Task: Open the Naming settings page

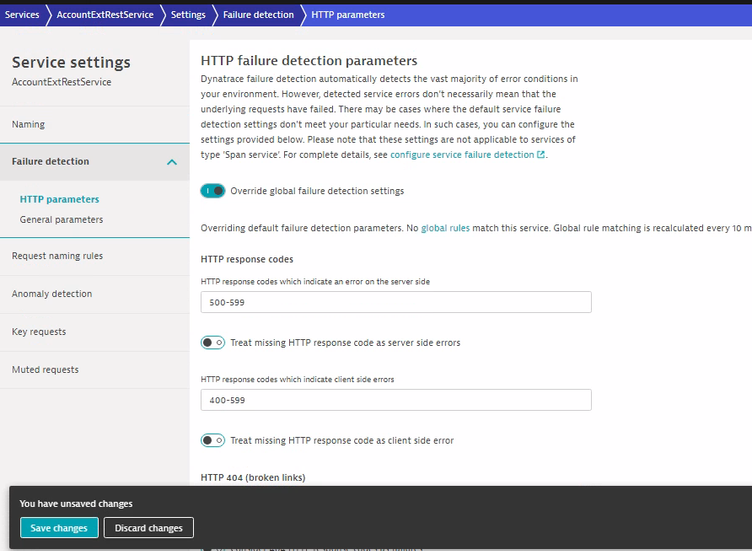Action: point(28,124)
